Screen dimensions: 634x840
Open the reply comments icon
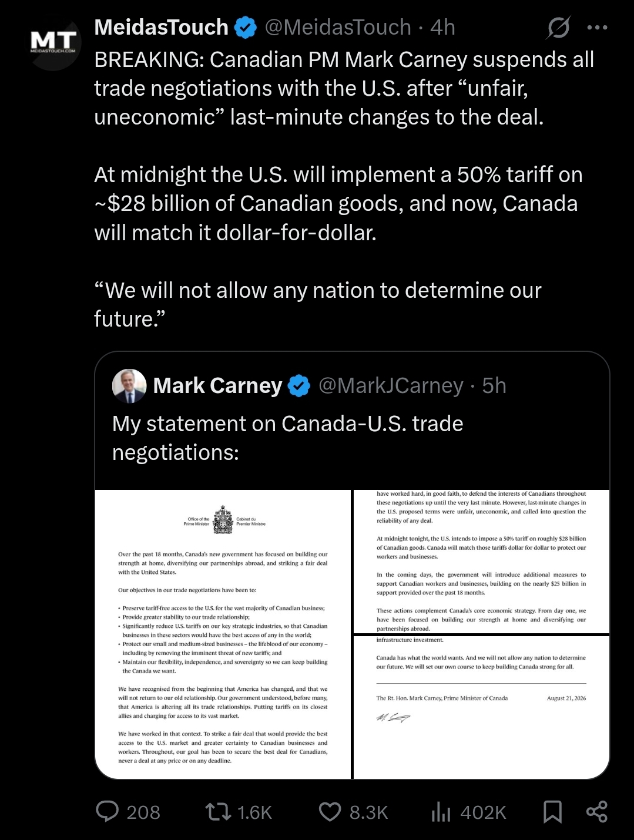108,811
